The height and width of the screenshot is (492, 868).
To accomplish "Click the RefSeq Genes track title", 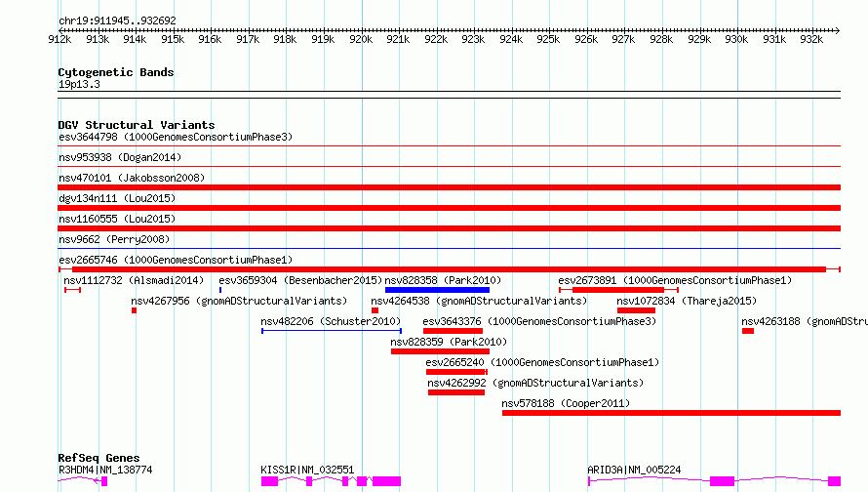I will (x=99, y=458).
